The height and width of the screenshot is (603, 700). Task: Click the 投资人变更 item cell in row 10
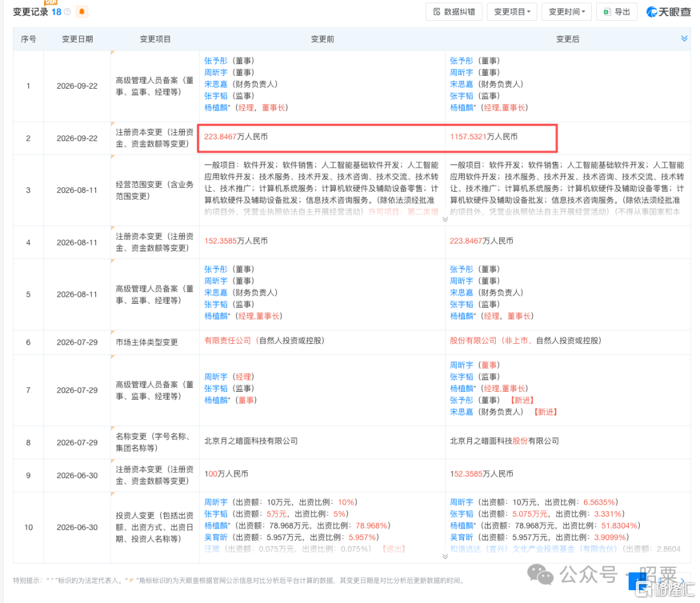pos(154,527)
